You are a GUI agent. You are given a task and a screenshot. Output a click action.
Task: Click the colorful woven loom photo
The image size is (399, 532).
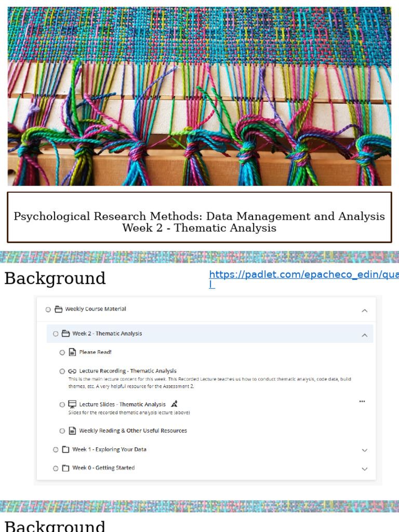[199, 96]
